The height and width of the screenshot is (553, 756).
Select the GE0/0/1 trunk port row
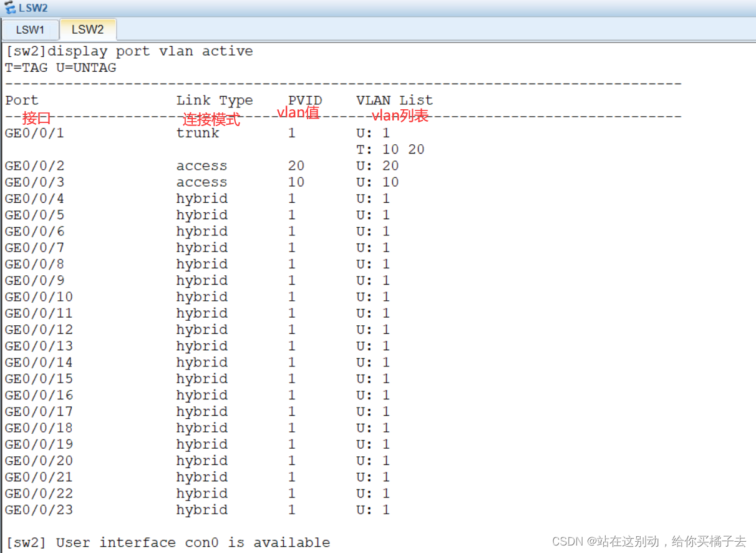click(x=187, y=133)
